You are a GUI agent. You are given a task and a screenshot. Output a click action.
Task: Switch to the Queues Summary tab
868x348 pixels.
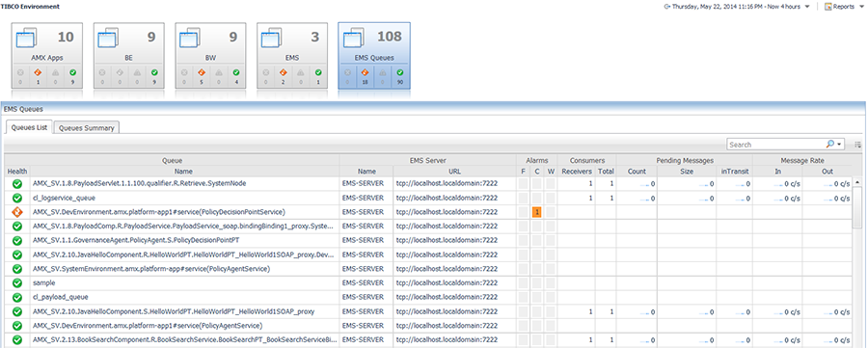(87, 128)
